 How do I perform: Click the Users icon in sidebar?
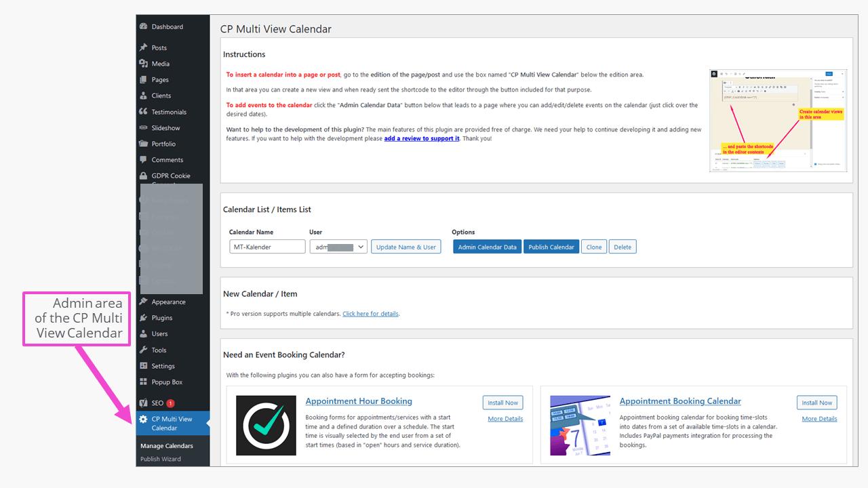point(144,333)
